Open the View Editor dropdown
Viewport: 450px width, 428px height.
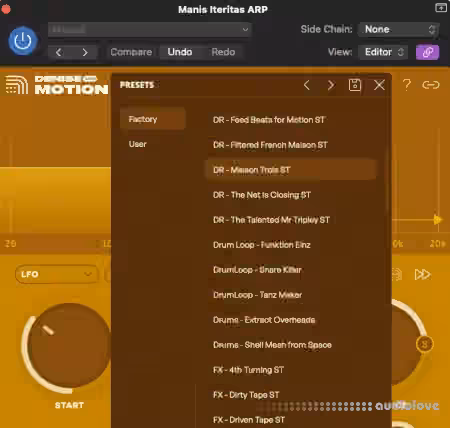(x=383, y=52)
